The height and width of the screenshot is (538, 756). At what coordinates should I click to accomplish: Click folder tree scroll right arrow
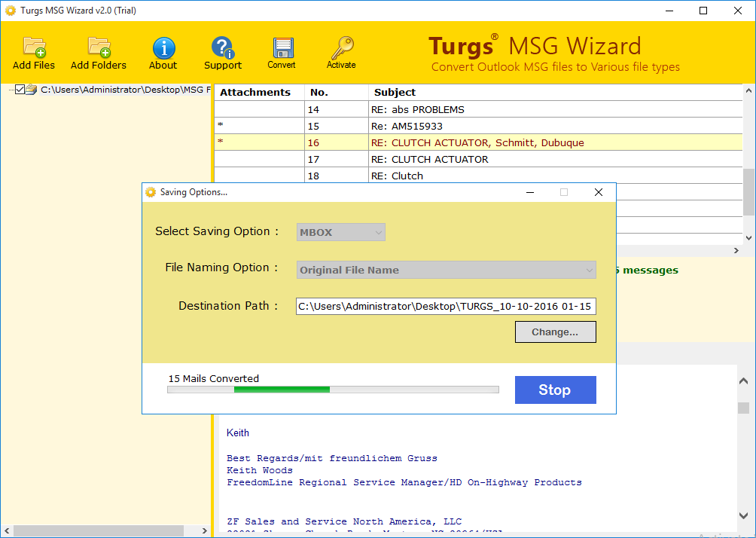(204, 530)
